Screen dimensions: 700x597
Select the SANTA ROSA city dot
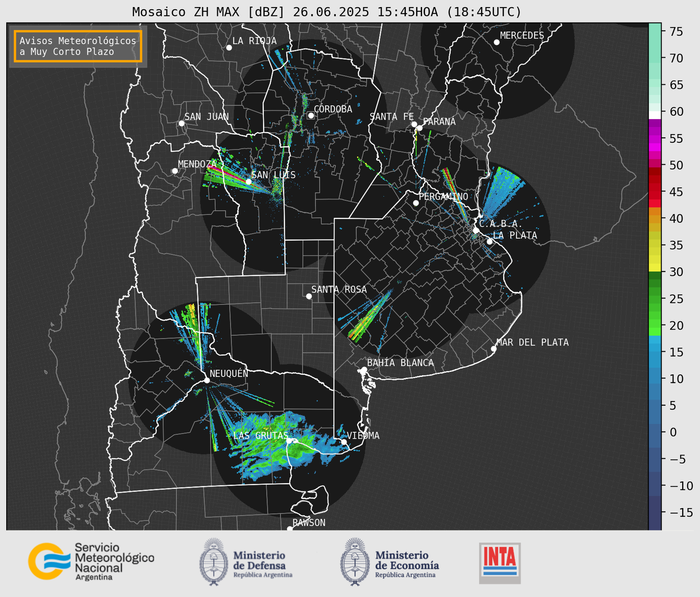tap(309, 296)
